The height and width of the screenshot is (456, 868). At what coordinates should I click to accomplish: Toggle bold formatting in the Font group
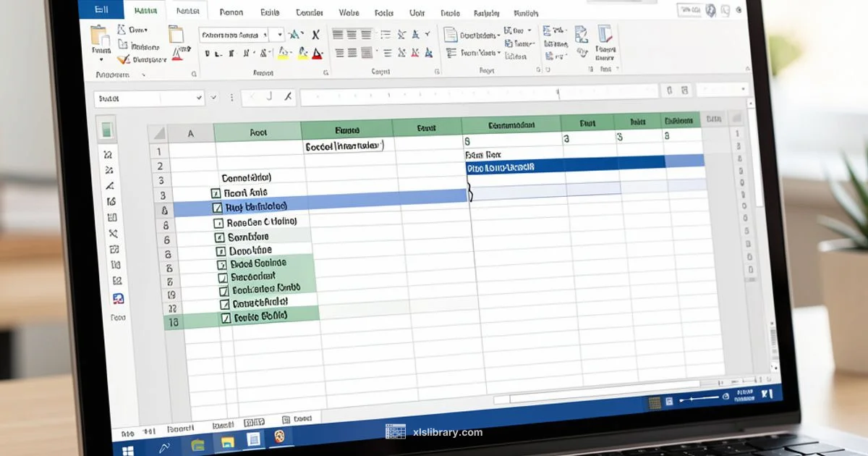(x=208, y=52)
